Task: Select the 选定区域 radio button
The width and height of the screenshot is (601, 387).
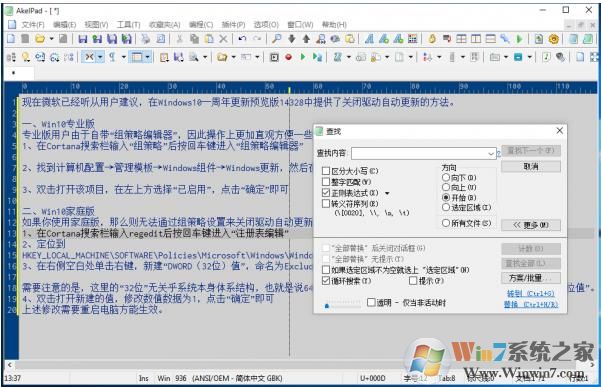Action: click(x=446, y=207)
